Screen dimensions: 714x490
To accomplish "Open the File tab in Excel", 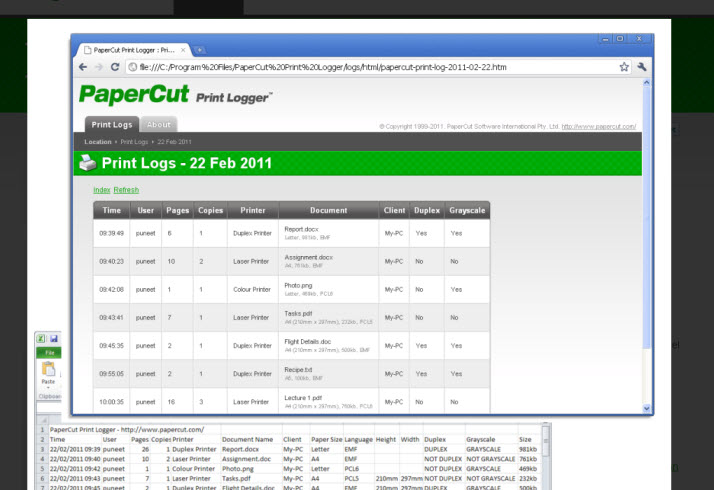I will [49, 352].
